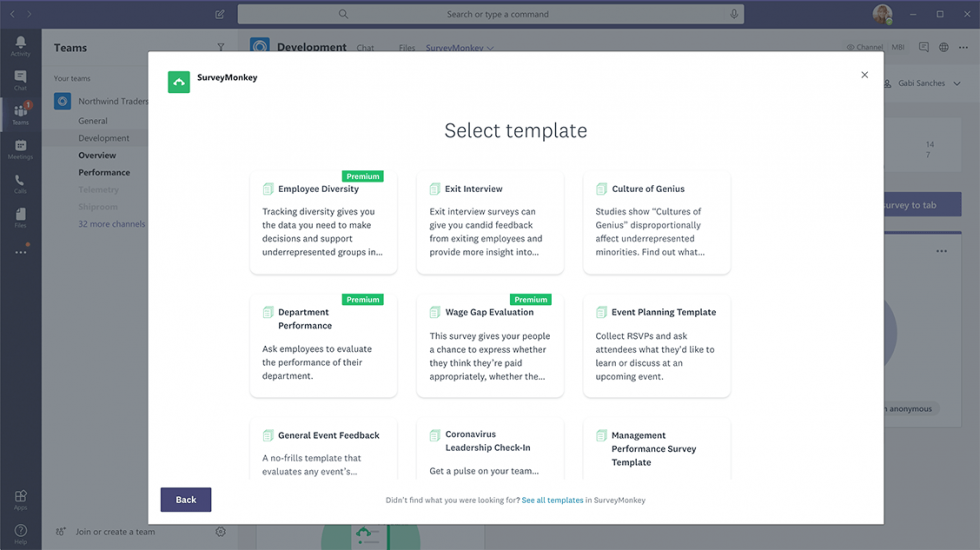Expand the SurveyMonkey tab dropdown arrow

coord(490,48)
